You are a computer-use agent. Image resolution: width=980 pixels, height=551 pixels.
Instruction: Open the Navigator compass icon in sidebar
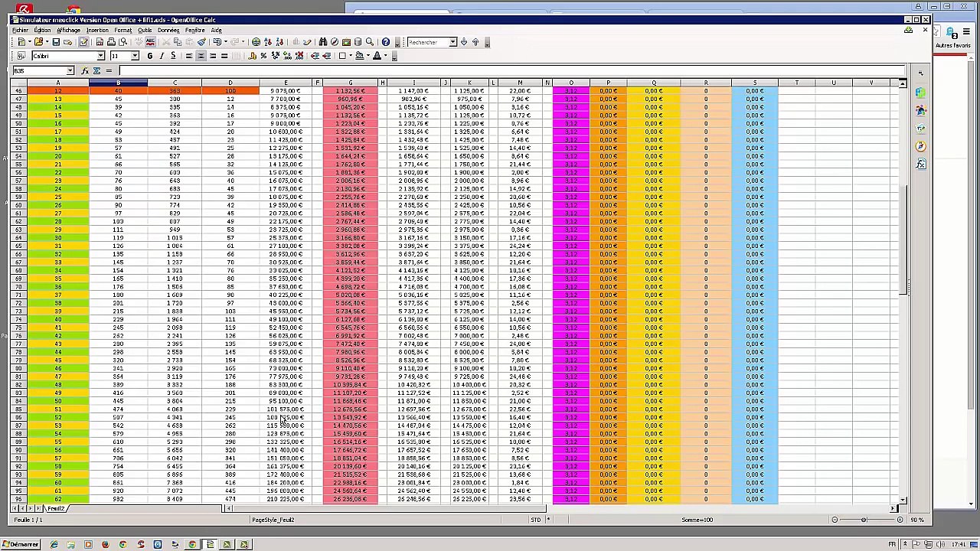point(920,146)
